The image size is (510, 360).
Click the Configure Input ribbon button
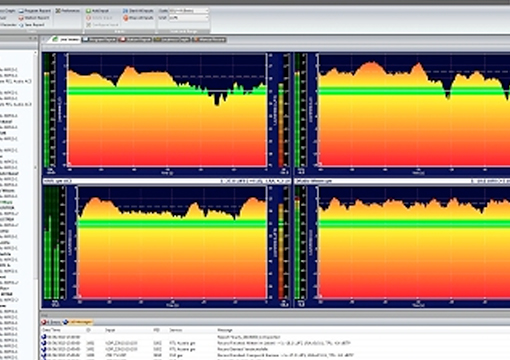coord(102,25)
